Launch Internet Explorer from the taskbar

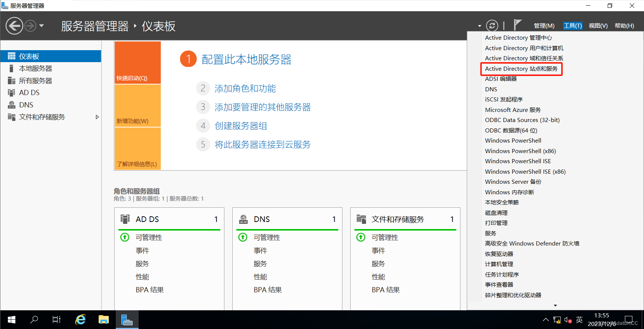click(x=80, y=320)
